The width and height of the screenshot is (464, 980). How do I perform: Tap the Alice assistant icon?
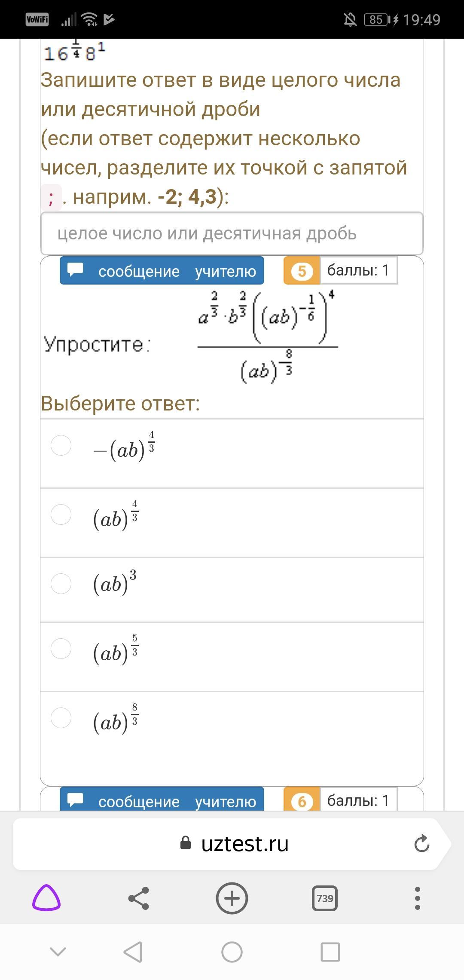[x=46, y=898]
